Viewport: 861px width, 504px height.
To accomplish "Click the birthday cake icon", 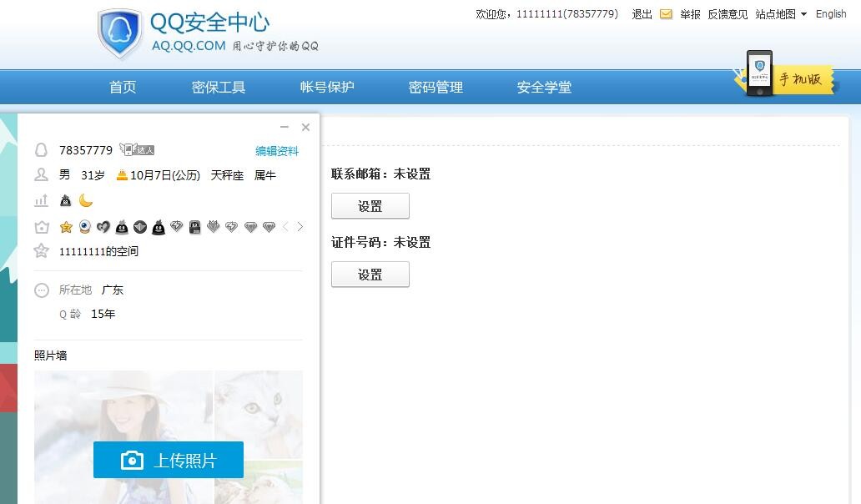I will coord(122,175).
